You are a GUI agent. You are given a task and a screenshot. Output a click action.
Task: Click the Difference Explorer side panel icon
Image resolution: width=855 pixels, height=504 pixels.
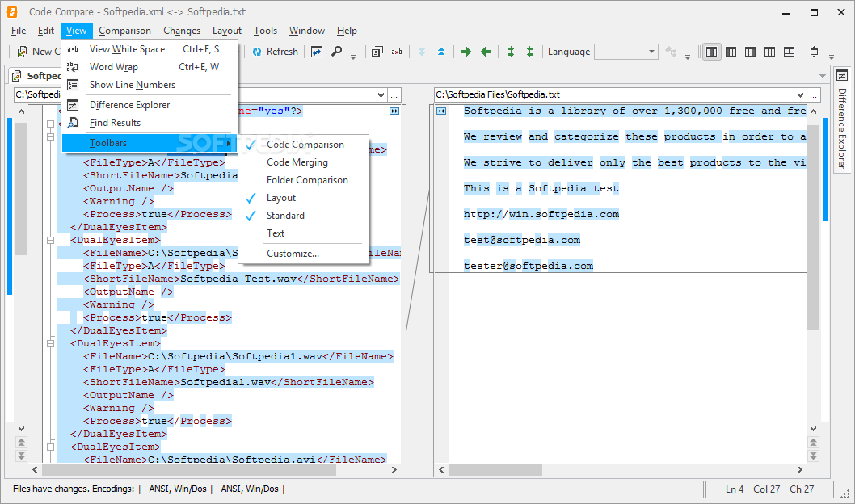click(x=842, y=76)
